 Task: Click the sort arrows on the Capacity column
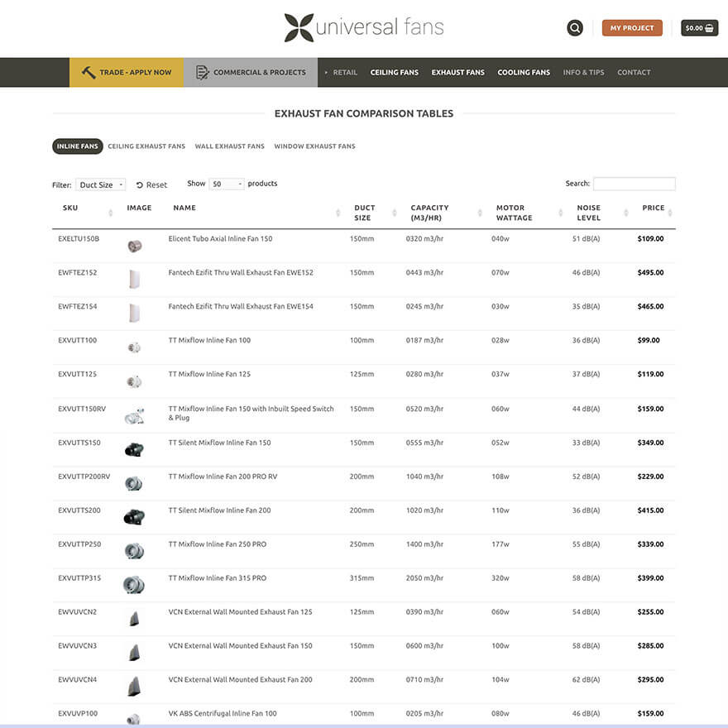coord(478,213)
